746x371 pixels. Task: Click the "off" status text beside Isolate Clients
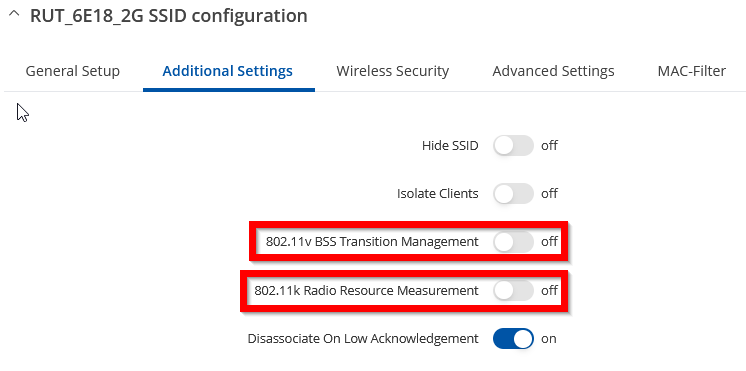click(550, 194)
